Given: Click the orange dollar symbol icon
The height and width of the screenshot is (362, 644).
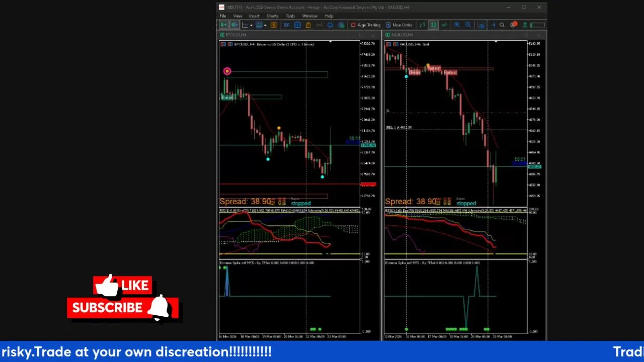Looking at the screenshot, I should tap(274, 25).
